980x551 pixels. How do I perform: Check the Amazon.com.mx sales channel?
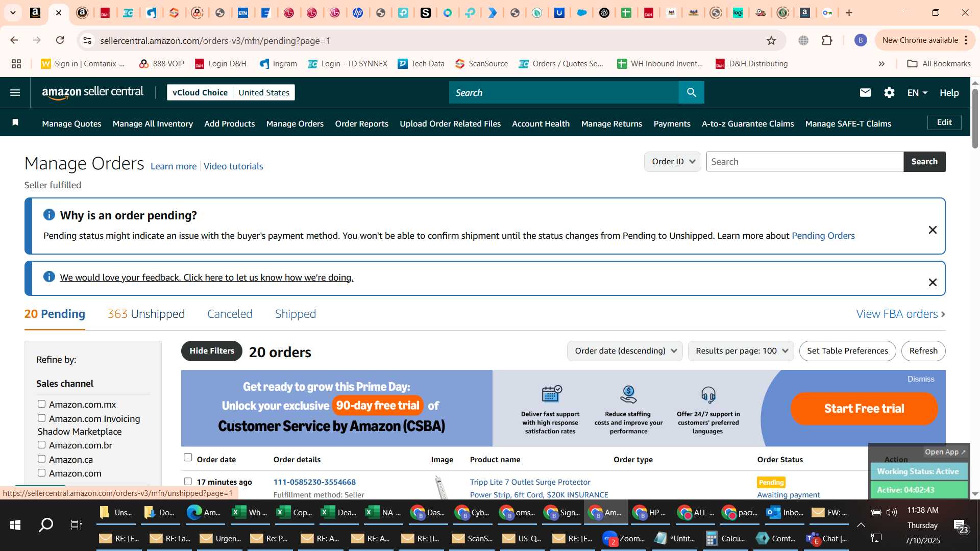[x=41, y=404]
